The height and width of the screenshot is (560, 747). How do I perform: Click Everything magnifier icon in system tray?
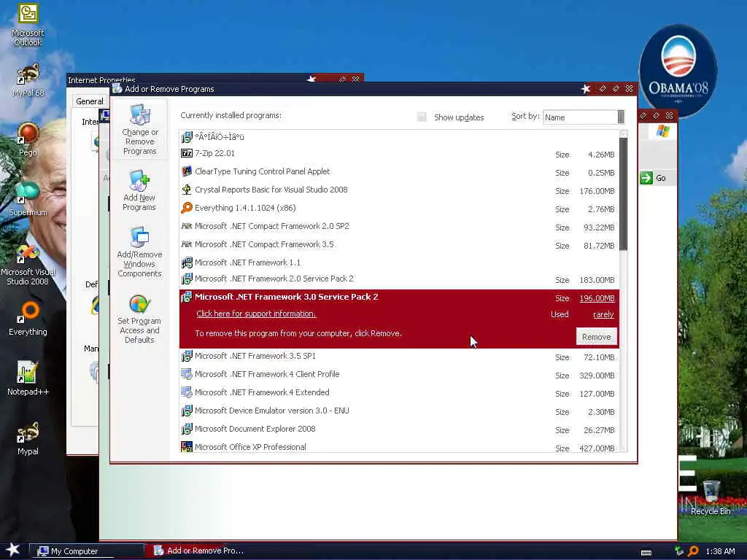point(694,551)
